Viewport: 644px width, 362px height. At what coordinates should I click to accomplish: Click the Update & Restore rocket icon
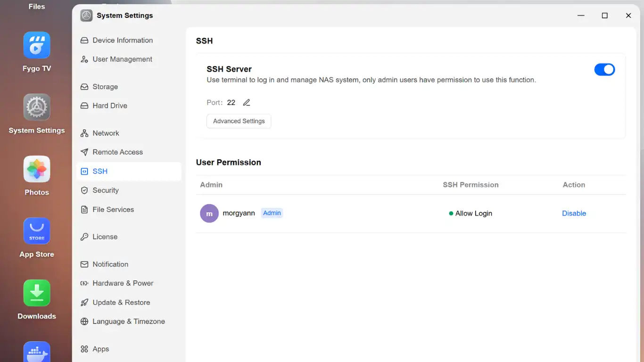tap(84, 303)
